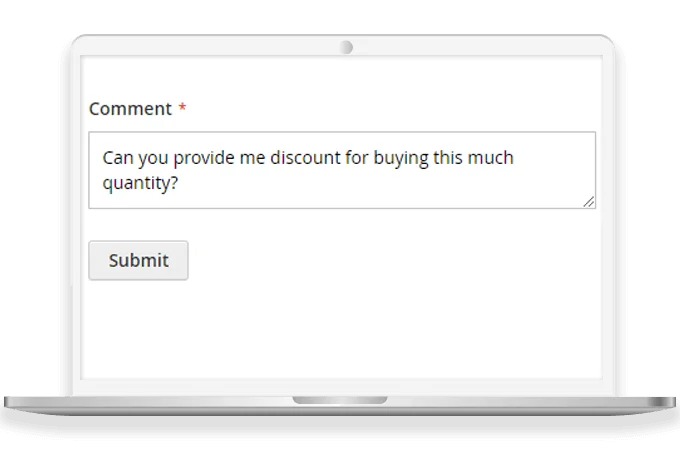Click empty space right after "quantity?"
Image resolution: width=680 pixels, height=450 pixels.
(300, 184)
